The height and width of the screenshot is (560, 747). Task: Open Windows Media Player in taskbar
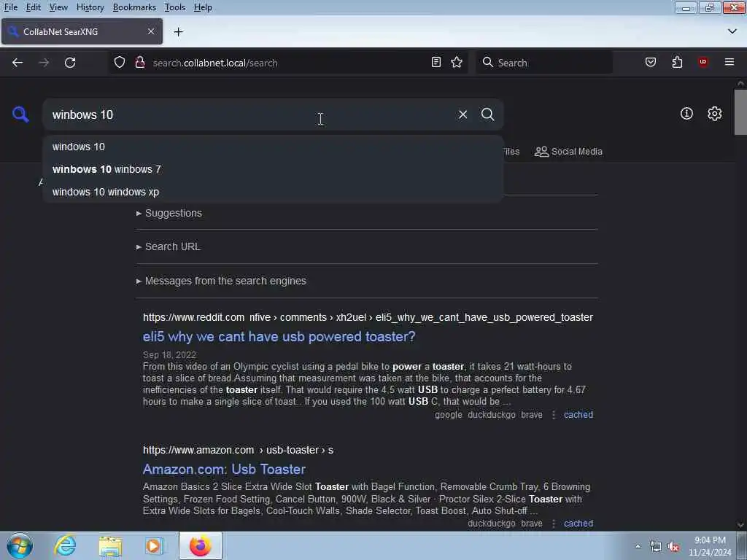(x=153, y=545)
